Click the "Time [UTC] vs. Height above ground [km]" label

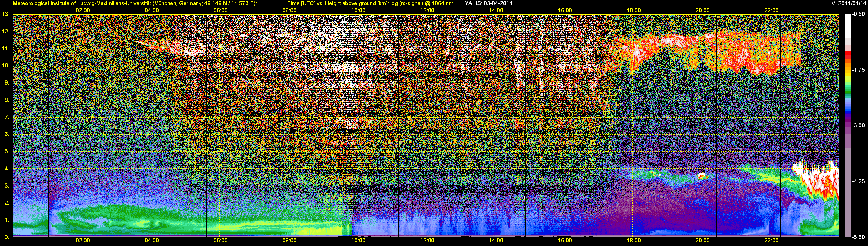pyautogui.click(x=337, y=3)
